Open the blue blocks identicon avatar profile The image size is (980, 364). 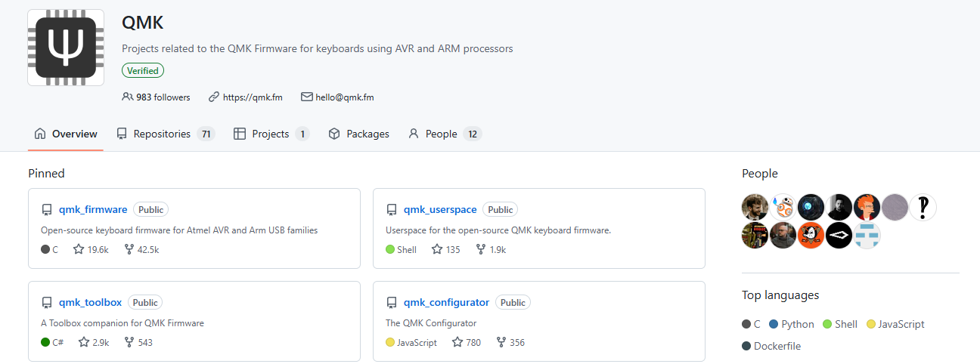pos(867,236)
